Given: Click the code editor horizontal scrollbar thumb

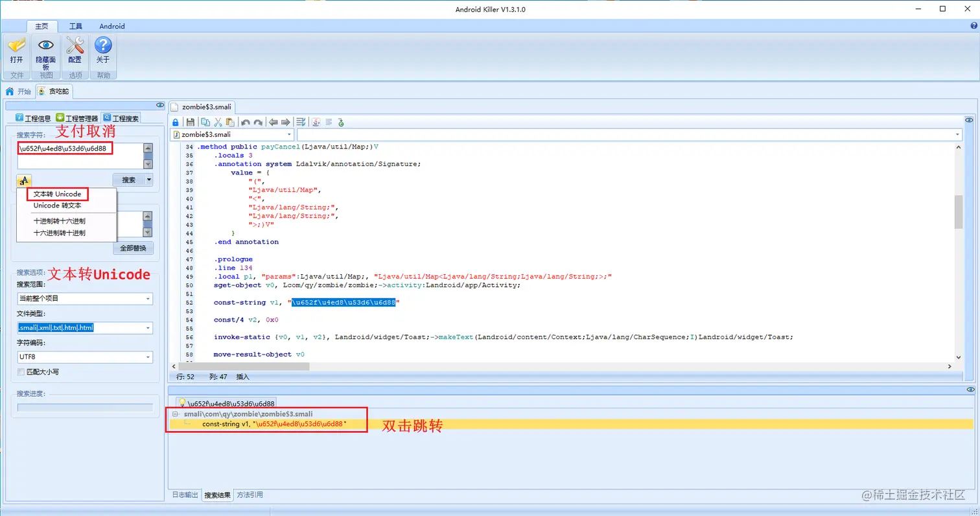Looking at the screenshot, I should point(243,366).
